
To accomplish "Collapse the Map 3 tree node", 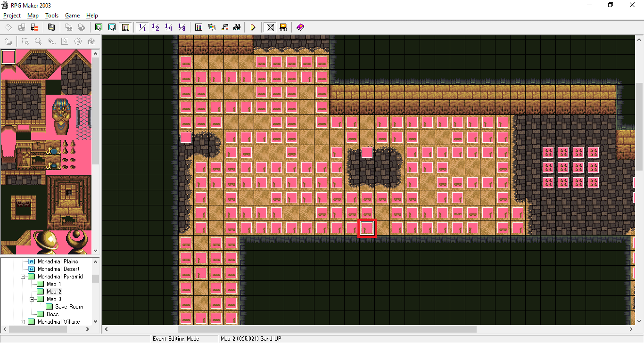I will tap(32, 299).
